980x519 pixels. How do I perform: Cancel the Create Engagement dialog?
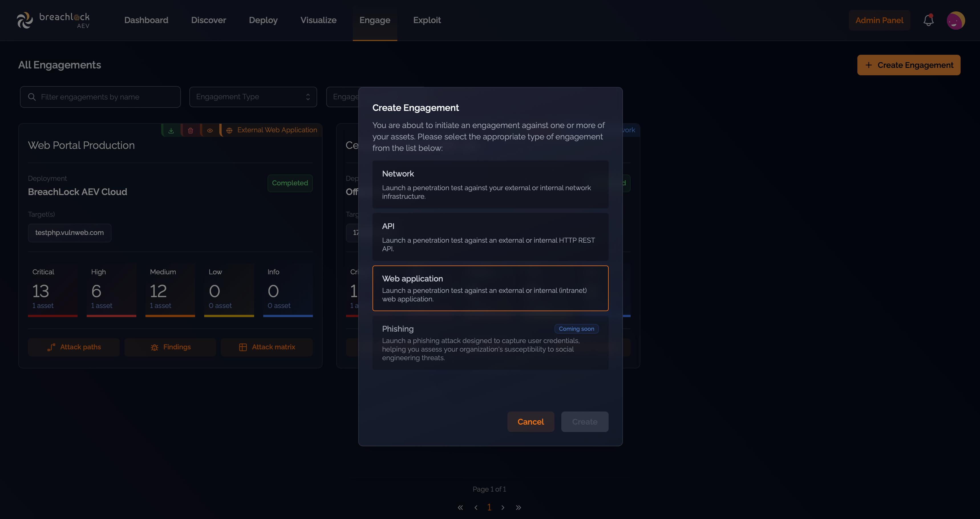click(531, 421)
